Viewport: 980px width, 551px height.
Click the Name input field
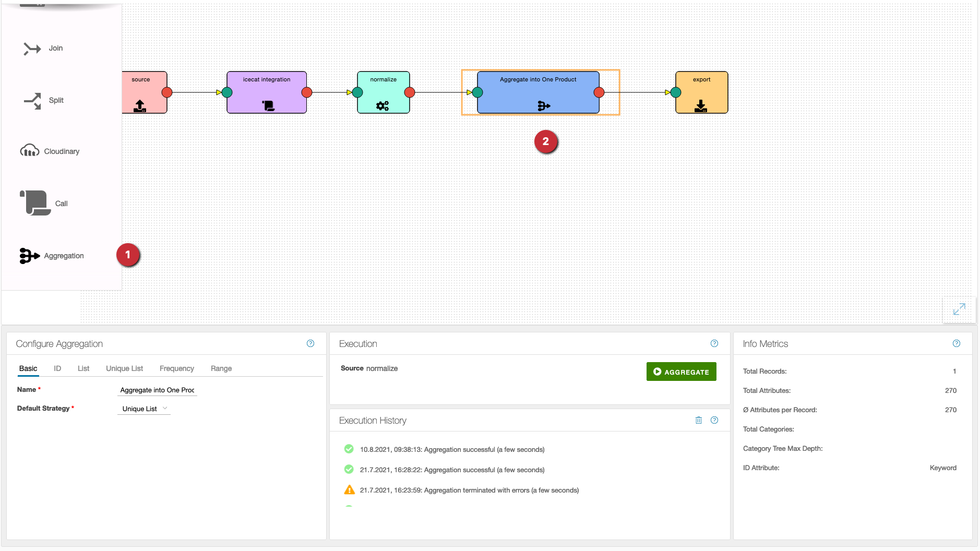(x=157, y=390)
